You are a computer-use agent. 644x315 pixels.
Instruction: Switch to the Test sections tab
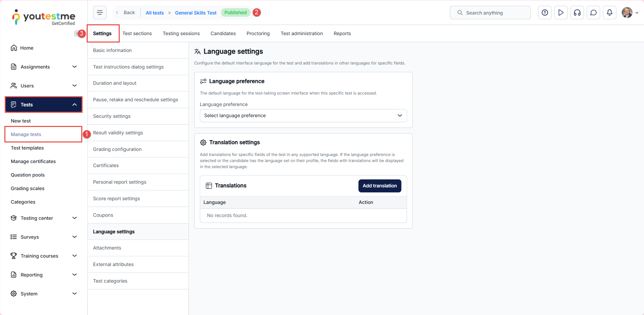(x=137, y=33)
